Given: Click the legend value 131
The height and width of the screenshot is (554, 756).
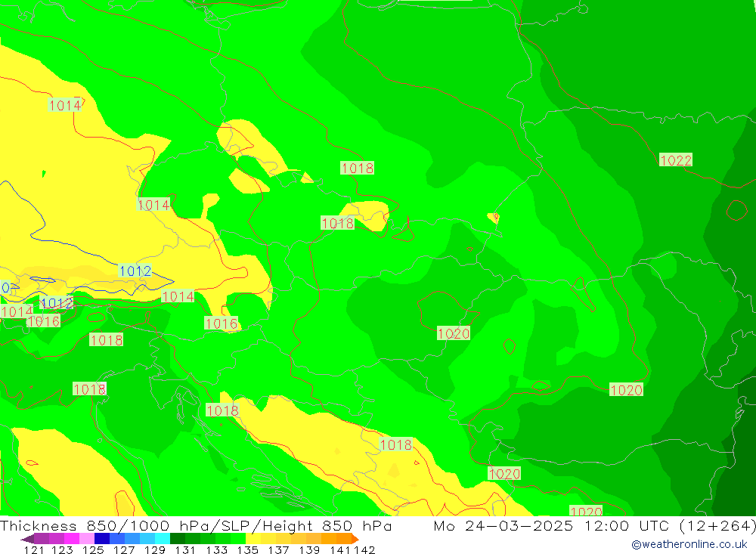Looking at the screenshot, I should tap(185, 549).
